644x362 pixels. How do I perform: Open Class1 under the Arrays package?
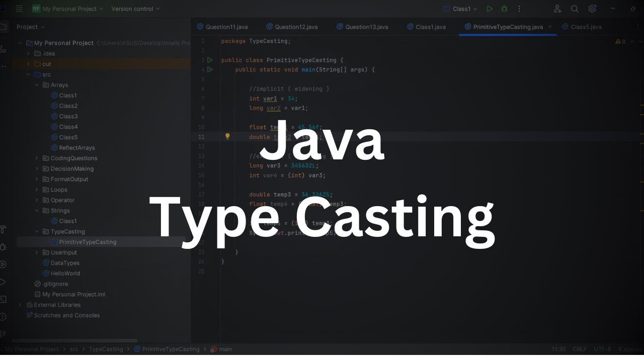pyautogui.click(x=64, y=96)
